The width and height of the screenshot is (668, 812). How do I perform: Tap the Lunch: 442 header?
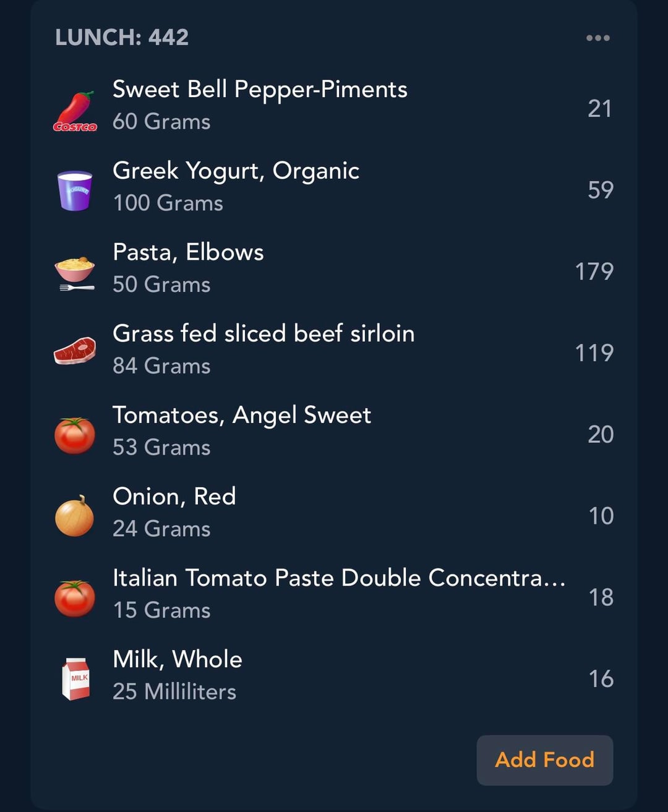122,38
